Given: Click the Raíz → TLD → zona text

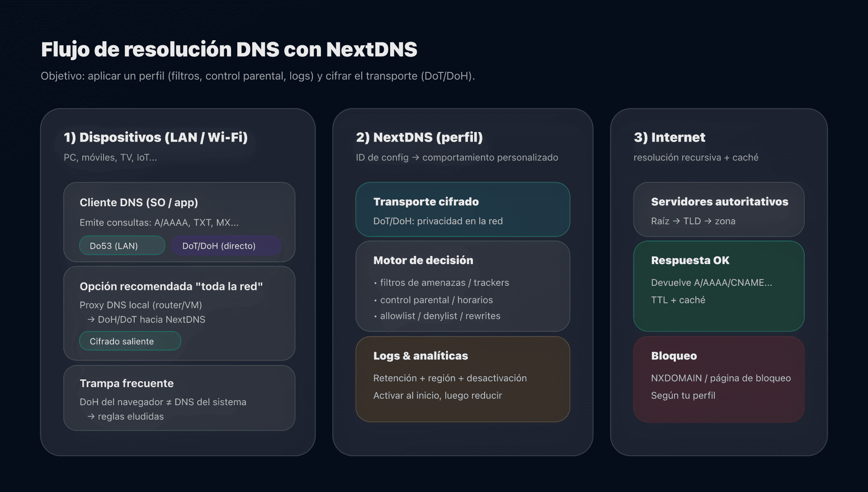Looking at the screenshot, I should coord(693,221).
